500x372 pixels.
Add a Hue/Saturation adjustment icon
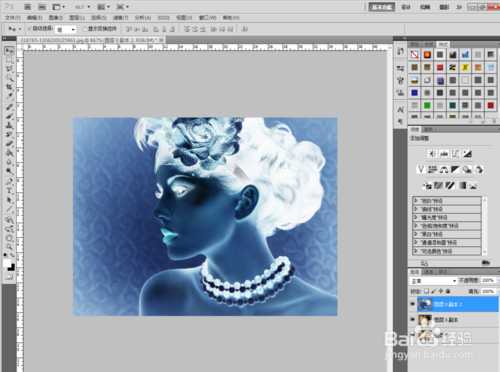pyautogui.click(x=432, y=170)
